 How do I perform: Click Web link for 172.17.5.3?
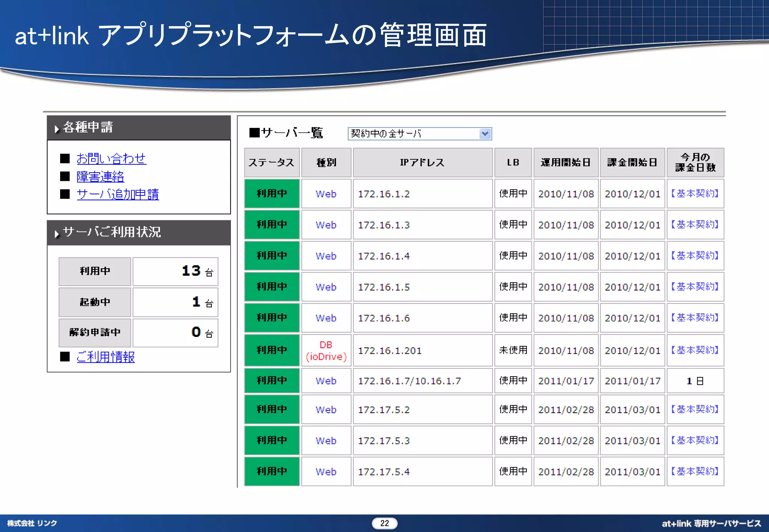click(326, 441)
